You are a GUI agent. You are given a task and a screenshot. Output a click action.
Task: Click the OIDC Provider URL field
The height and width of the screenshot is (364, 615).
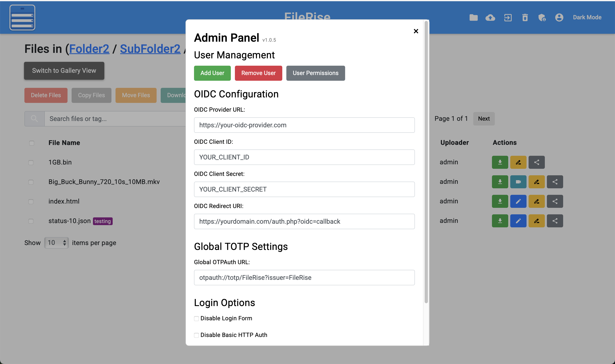click(x=304, y=125)
